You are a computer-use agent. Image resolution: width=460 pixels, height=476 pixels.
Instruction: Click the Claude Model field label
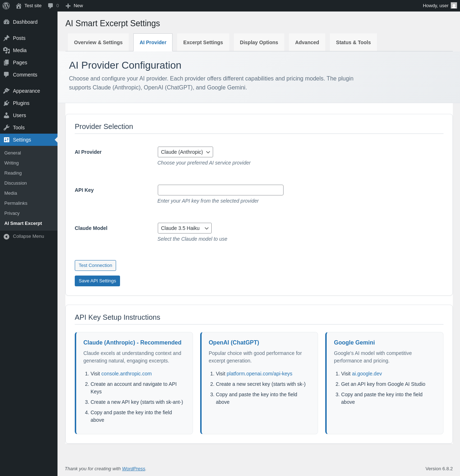tap(91, 228)
